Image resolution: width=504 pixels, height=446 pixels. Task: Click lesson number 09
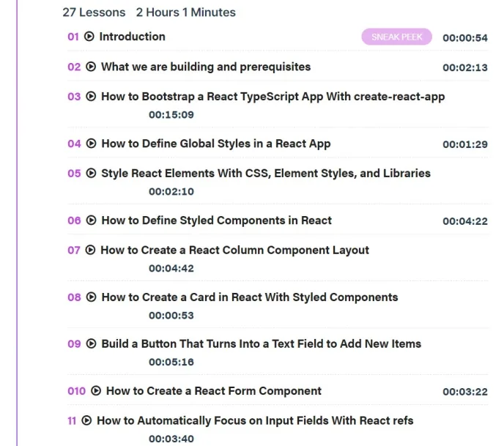tap(74, 343)
